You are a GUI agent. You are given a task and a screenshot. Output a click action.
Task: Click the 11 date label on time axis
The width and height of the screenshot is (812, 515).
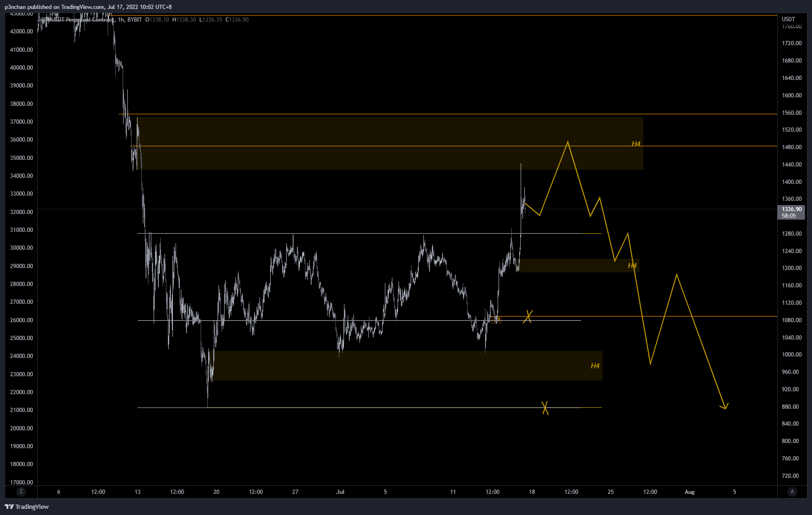[453, 492]
